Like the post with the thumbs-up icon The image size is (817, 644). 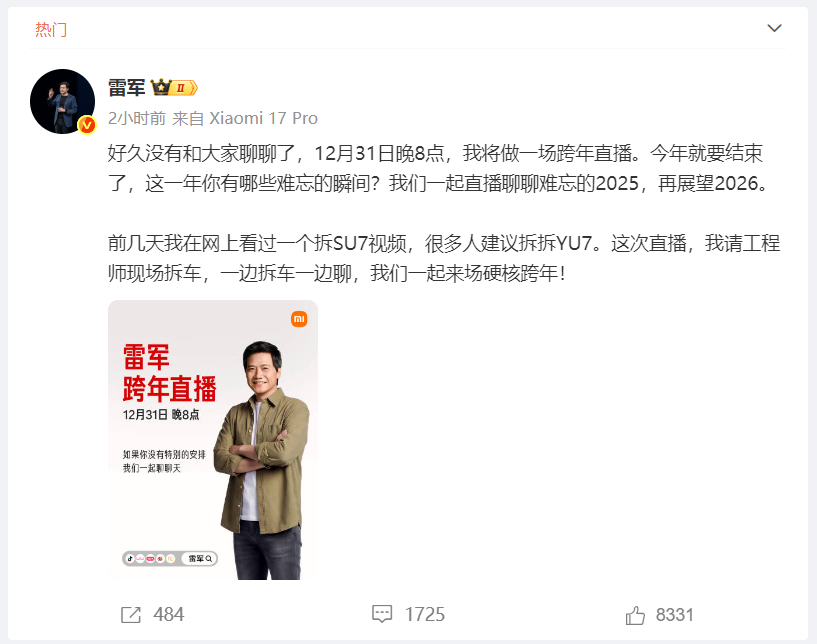[635, 615]
